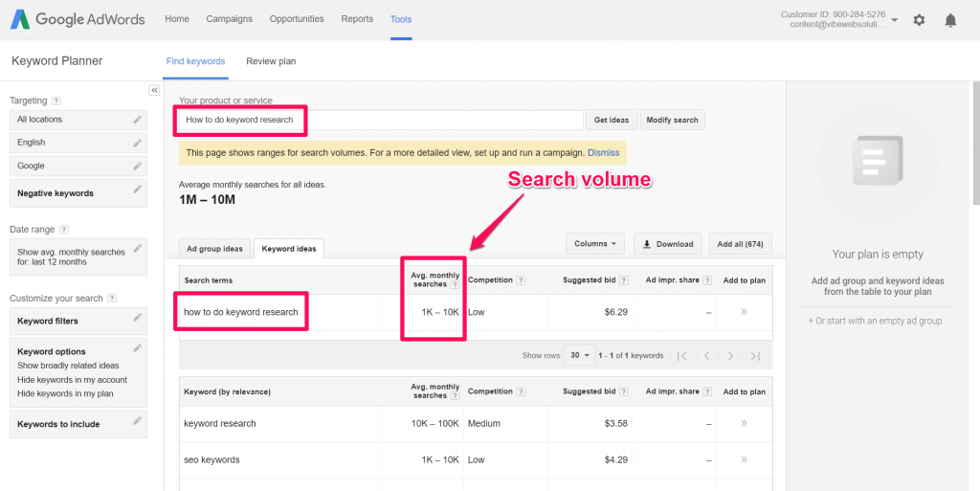Viewport: 980px width, 491px height.
Task: Click the Google AdWords logo
Action: (x=77, y=19)
